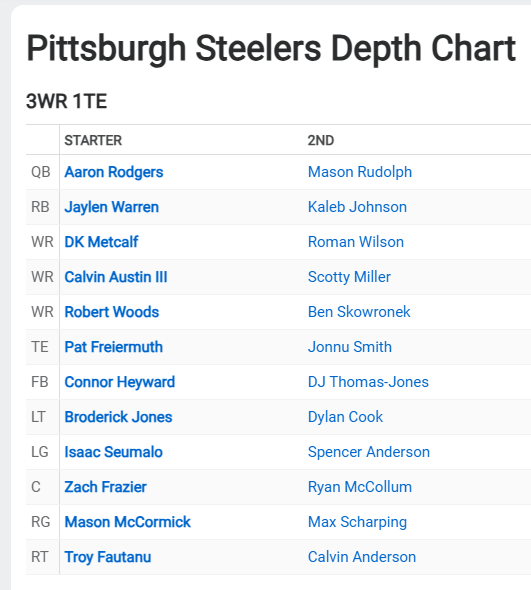Open Mason Rudolph player link
Image resolution: width=531 pixels, height=590 pixels.
click(360, 172)
